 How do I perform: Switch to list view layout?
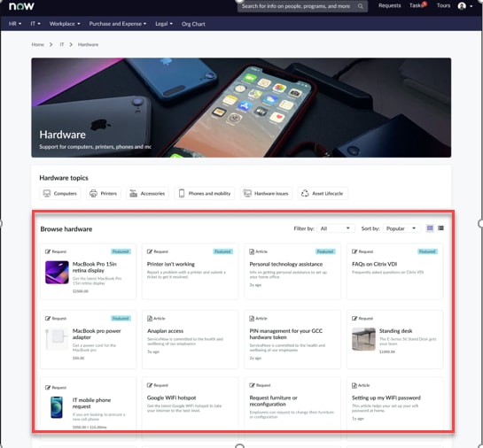[440, 228]
